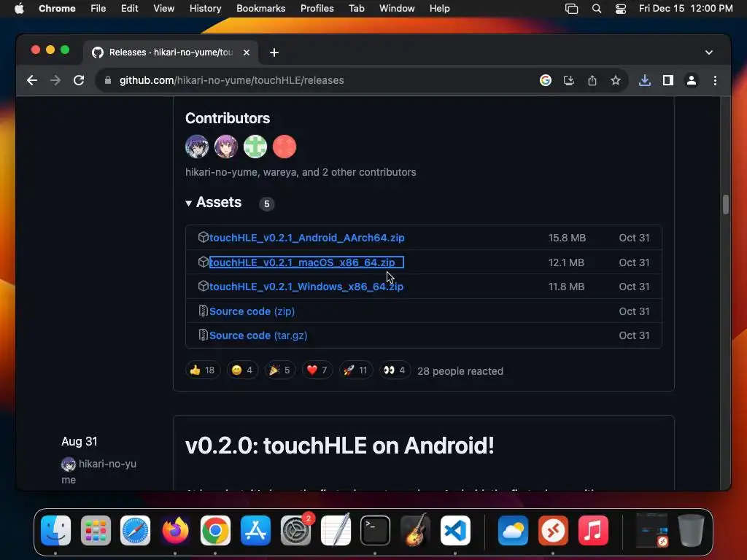Click the address bar URL field

[x=314, y=80]
